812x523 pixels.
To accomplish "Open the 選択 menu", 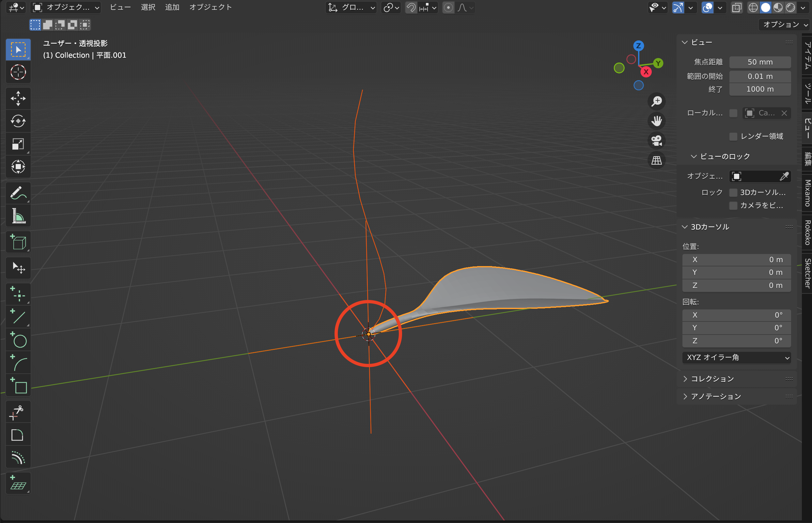I will pos(148,7).
